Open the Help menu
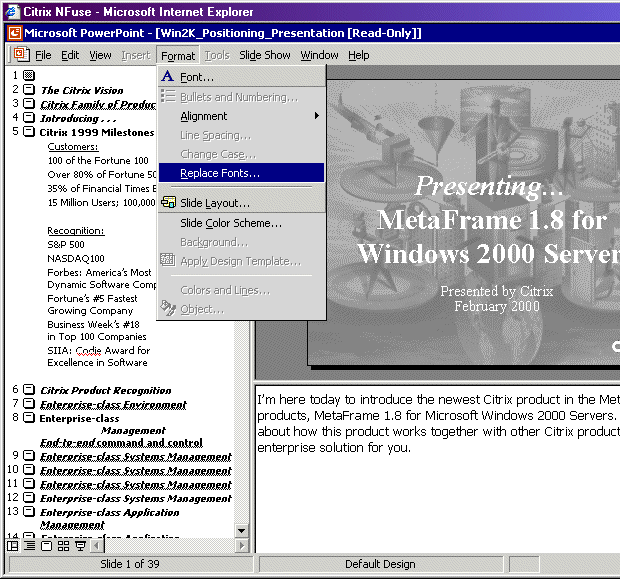The image size is (620, 579). [x=359, y=55]
